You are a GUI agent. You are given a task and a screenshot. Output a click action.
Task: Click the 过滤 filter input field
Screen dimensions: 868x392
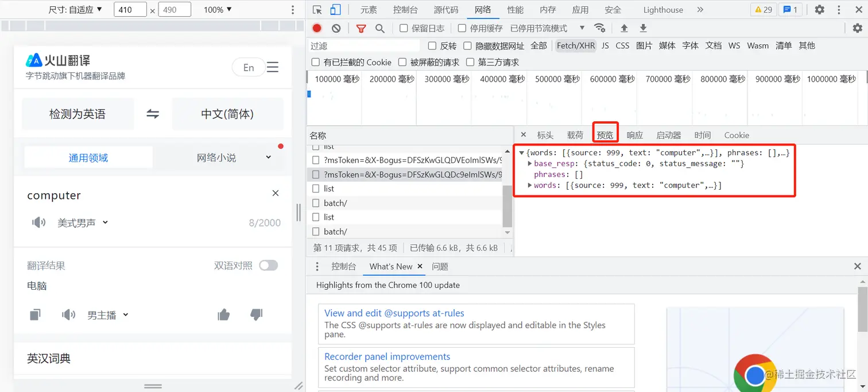click(365, 45)
